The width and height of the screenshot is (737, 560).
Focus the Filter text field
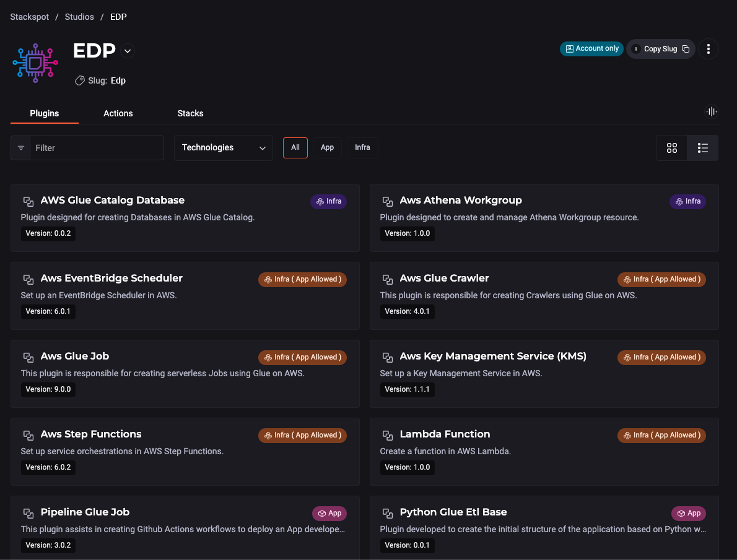pos(97,148)
